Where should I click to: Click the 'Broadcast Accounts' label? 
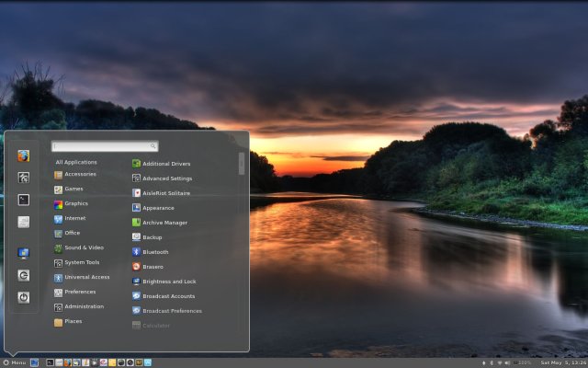tap(169, 296)
